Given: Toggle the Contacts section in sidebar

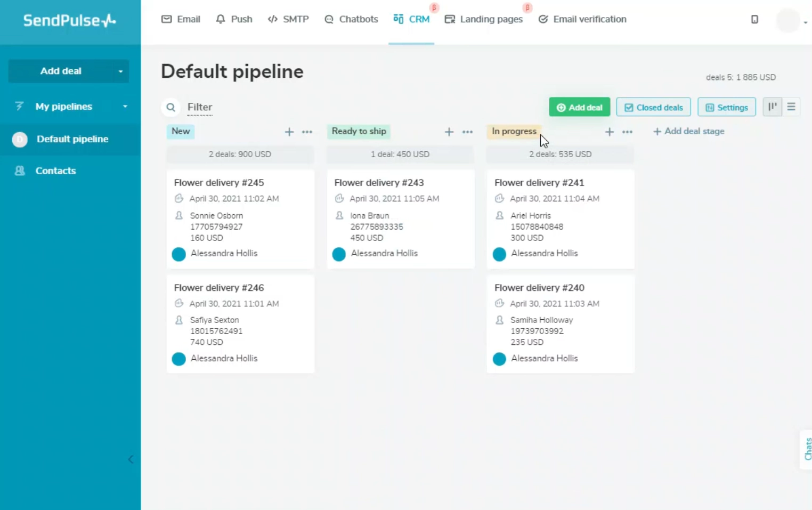Looking at the screenshot, I should 55,171.
